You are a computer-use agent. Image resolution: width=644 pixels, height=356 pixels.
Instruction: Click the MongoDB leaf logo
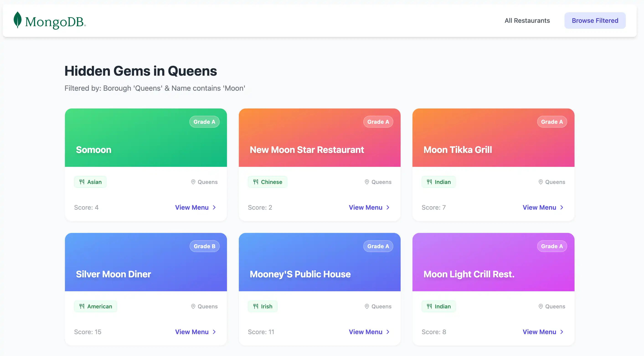tap(17, 21)
